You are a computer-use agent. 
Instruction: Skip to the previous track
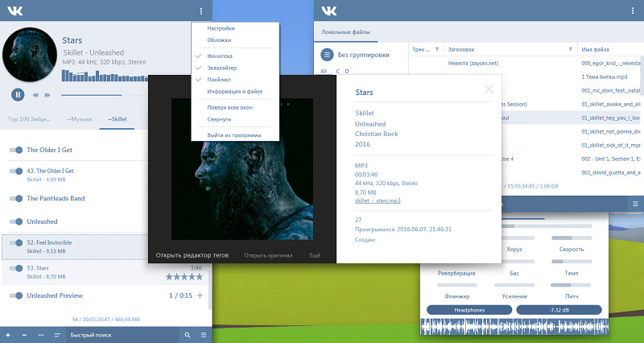coord(35,95)
